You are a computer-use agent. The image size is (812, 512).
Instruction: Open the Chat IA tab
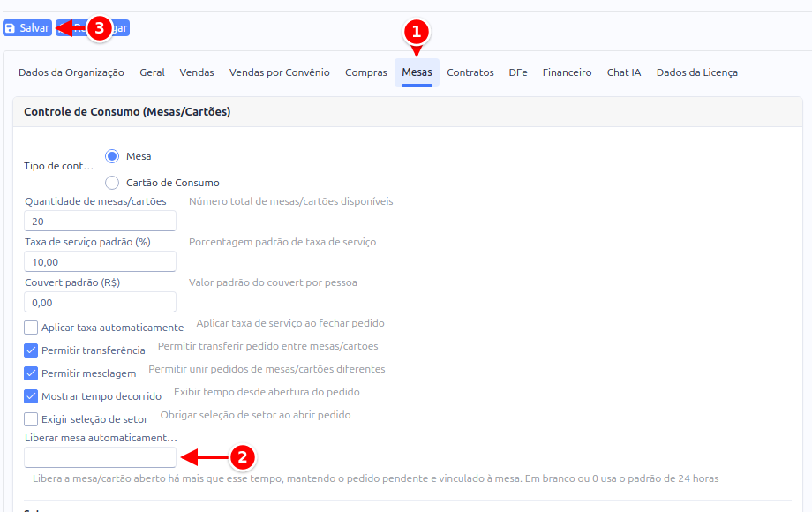(624, 72)
